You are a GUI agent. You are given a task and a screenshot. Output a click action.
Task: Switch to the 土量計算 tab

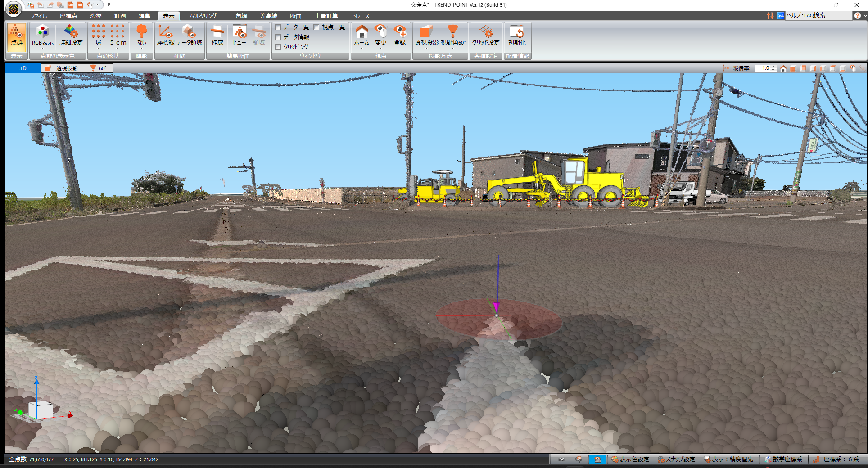click(x=326, y=16)
